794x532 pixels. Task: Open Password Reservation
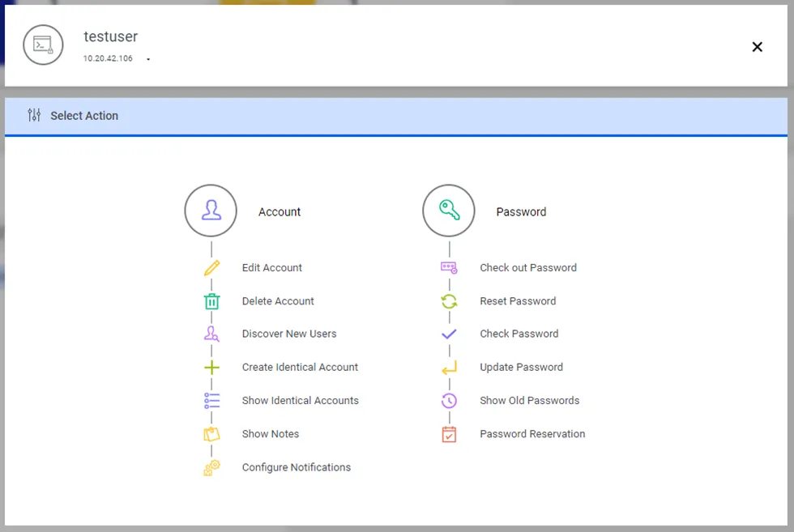(532, 434)
